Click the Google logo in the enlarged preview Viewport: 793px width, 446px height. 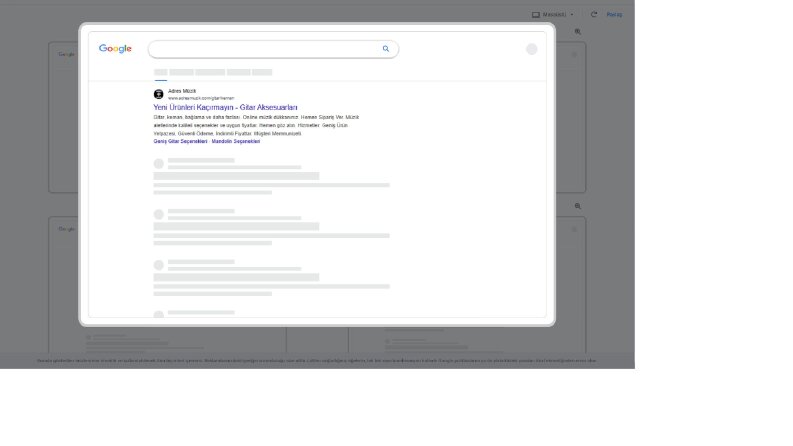[115, 49]
